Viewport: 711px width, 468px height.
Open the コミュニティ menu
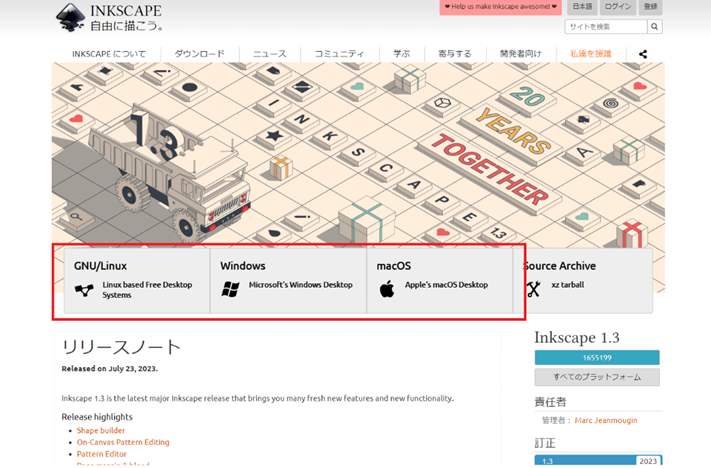339,54
